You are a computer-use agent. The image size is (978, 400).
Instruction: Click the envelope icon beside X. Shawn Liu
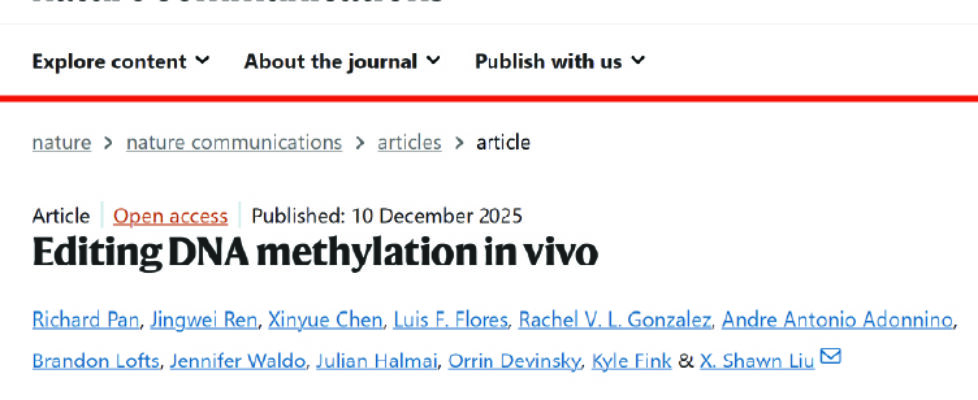(830, 358)
